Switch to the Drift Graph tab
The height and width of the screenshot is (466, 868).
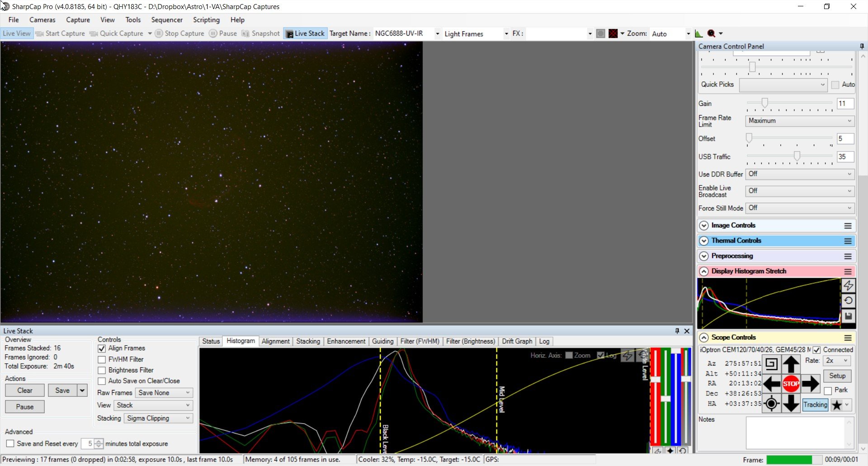(x=517, y=342)
